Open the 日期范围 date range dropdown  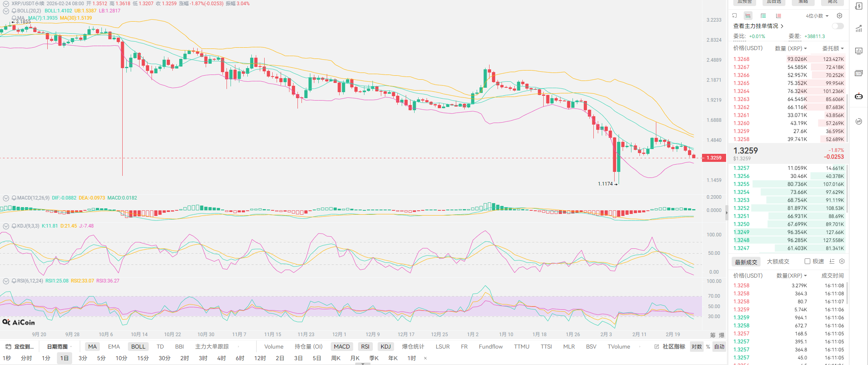59,347
